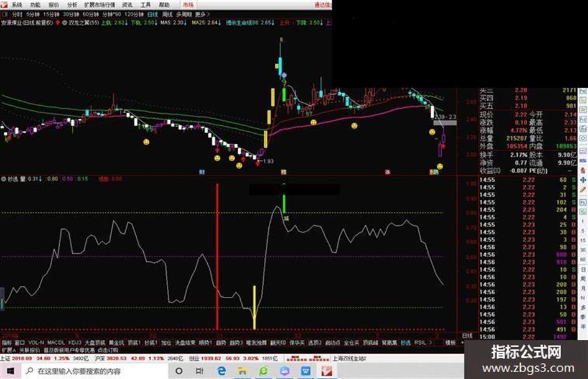Switch chart to 周线 period
Viewport: 588px width, 379px height.
[167, 14]
